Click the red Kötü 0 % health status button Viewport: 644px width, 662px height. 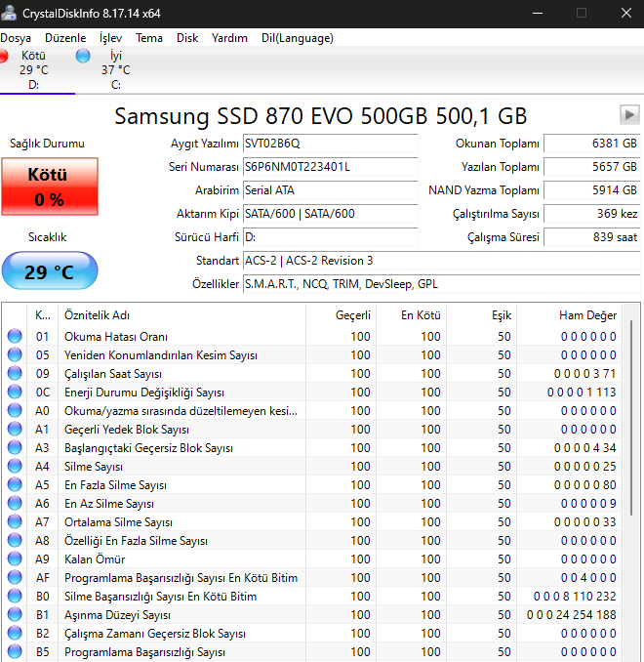(x=50, y=186)
